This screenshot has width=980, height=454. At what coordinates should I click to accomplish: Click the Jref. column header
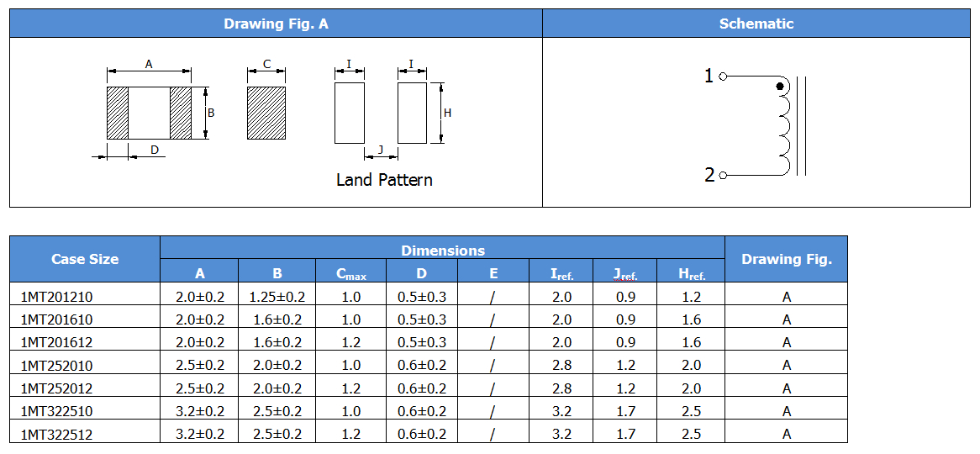point(625,273)
